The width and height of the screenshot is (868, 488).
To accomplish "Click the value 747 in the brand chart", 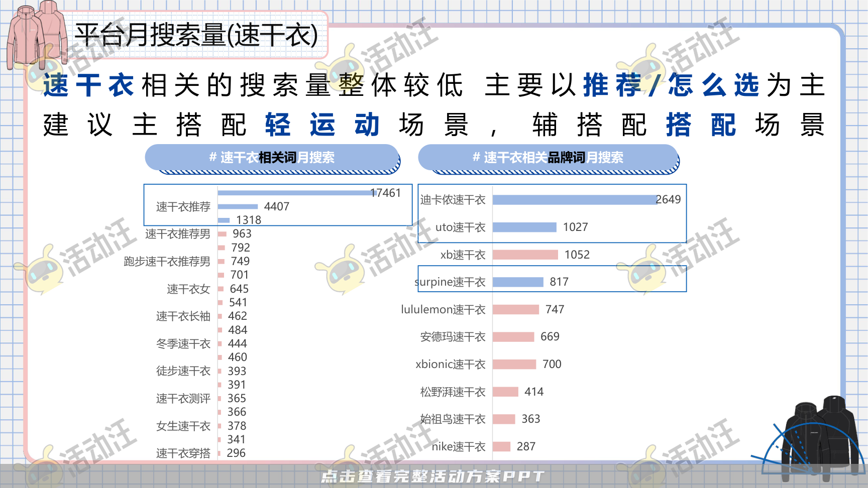I will [x=555, y=310].
